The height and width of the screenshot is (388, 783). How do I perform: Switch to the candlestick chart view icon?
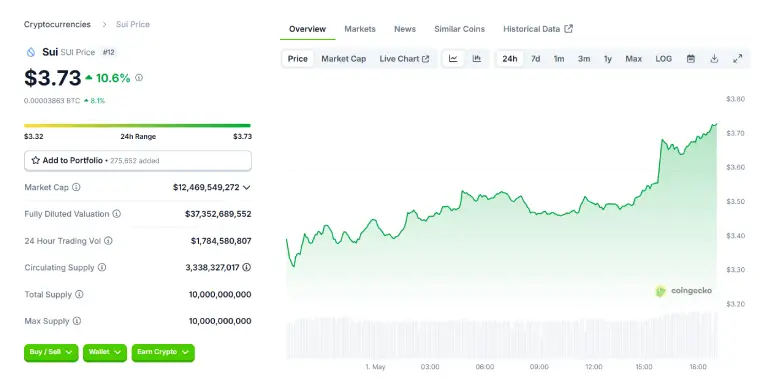(x=477, y=58)
